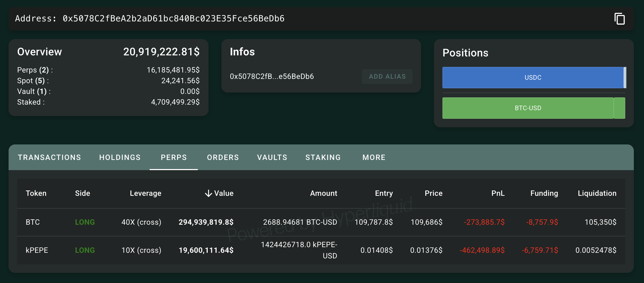Viewport: 644px width, 283px height.
Task: Click the Leverage column header
Action: pyautogui.click(x=145, y=193)
